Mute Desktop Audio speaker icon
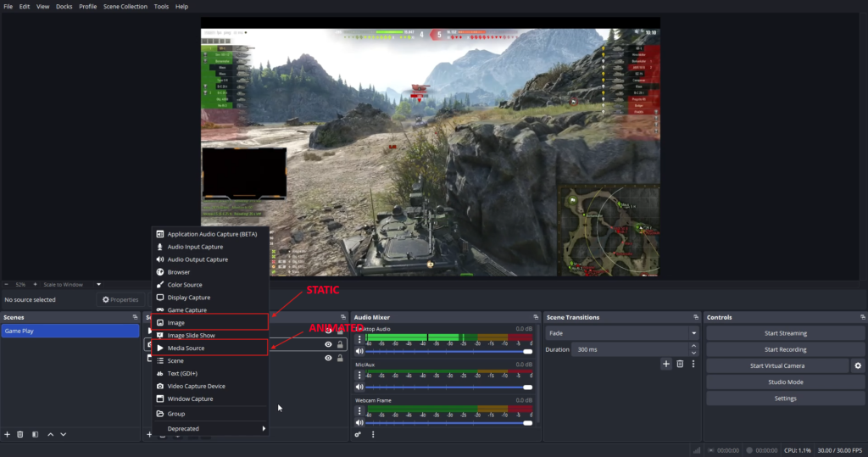 [x=359, y=351]
